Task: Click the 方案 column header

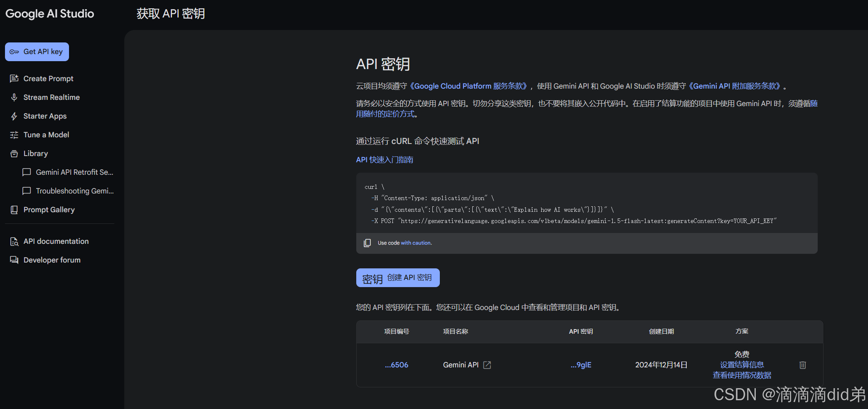Action: click(742, 332)
